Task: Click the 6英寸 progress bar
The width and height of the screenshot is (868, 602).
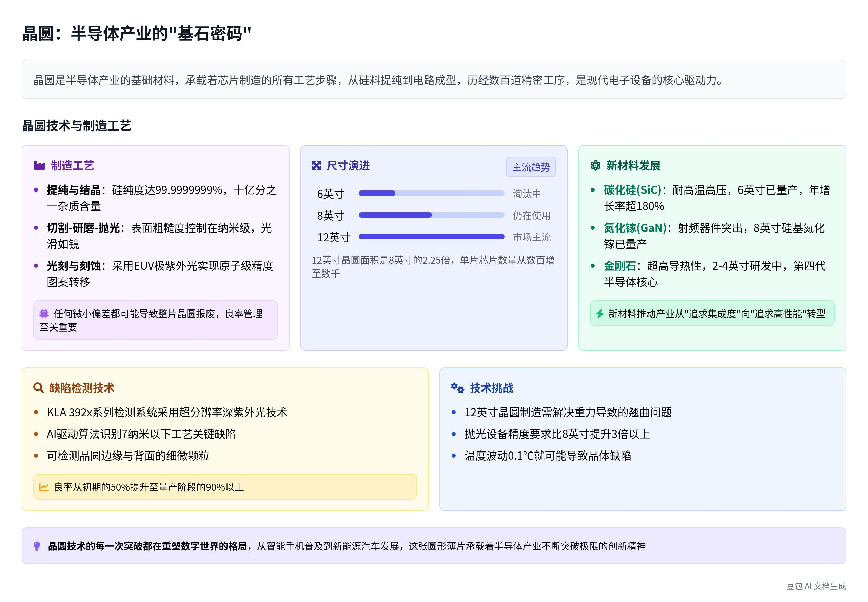Action: coord(431,194)
